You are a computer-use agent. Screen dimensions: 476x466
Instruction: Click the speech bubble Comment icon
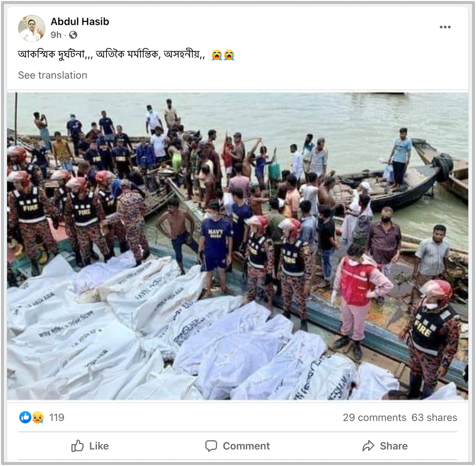(x=211, y=446)
